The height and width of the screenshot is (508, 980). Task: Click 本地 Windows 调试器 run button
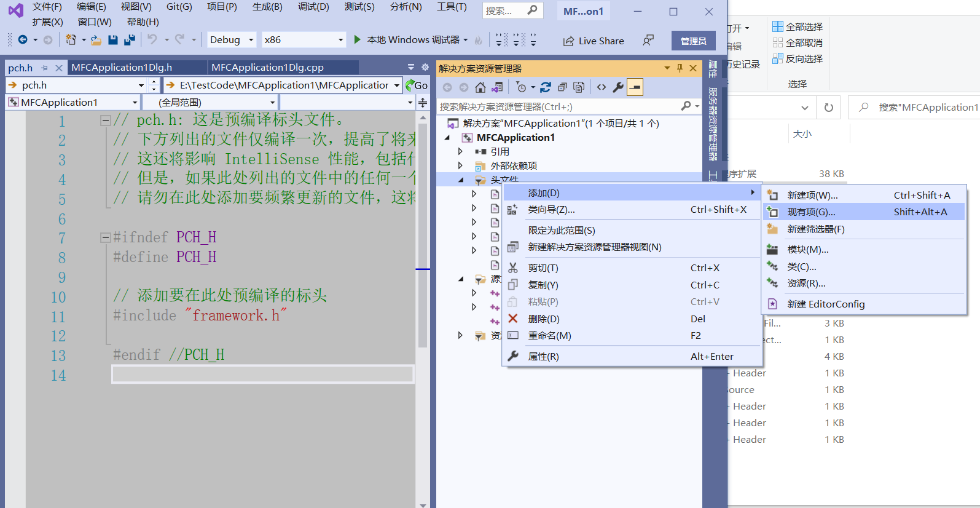tap(410, 40)
